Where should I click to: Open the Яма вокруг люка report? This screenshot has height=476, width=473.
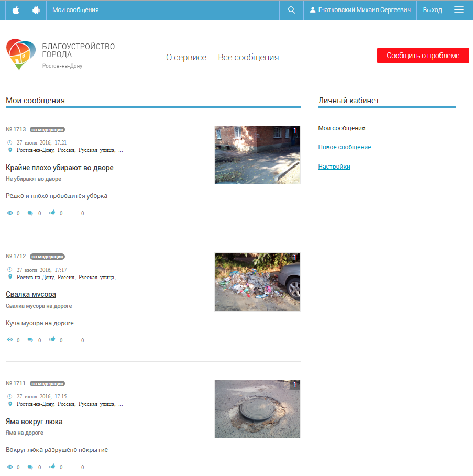(34, 422)
